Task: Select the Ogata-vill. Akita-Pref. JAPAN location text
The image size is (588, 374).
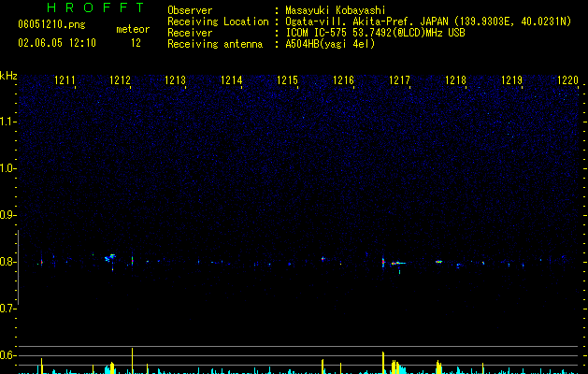Action: tap(428, 22)
